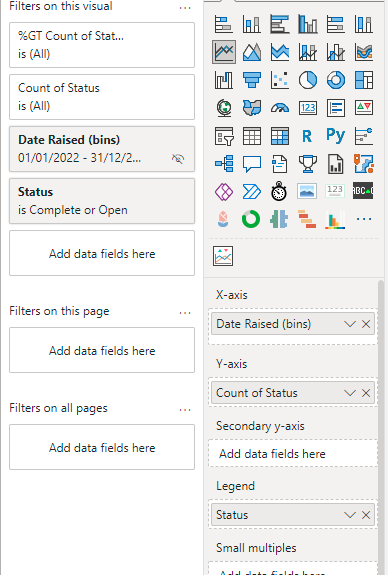Select the Power Automate visual
The width and height of the screenshot is (388, 575).
[252, 191]
